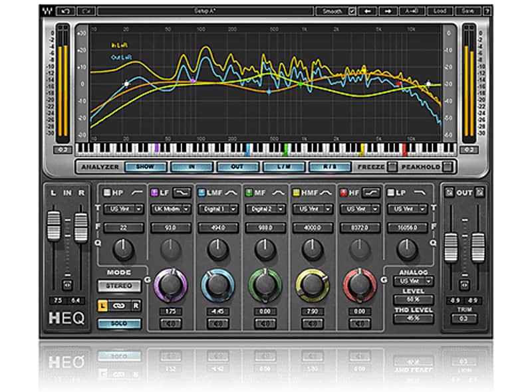Select the LF shelf shape icon
Viewport: 532px width, 392px height.
(x=182, y=193)
